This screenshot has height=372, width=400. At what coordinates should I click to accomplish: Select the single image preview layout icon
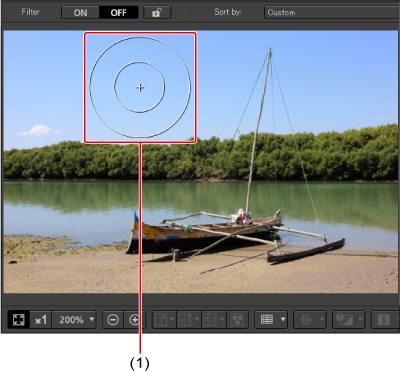[164, 320]
